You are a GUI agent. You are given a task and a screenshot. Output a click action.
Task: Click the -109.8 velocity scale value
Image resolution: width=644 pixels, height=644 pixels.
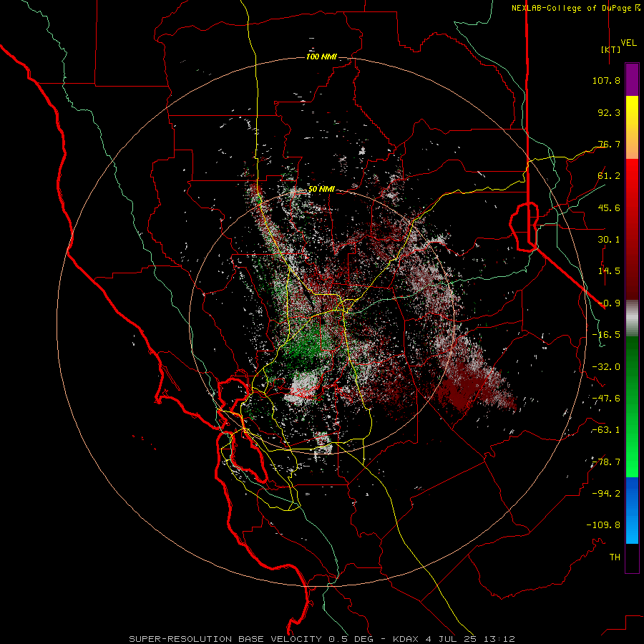(603, 525)
